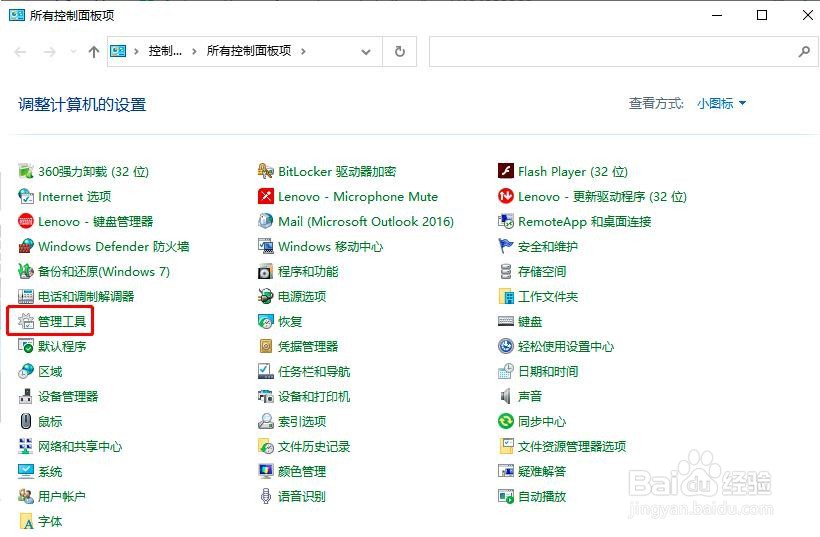Click the 文件历史记录 icon

[266, 446]
